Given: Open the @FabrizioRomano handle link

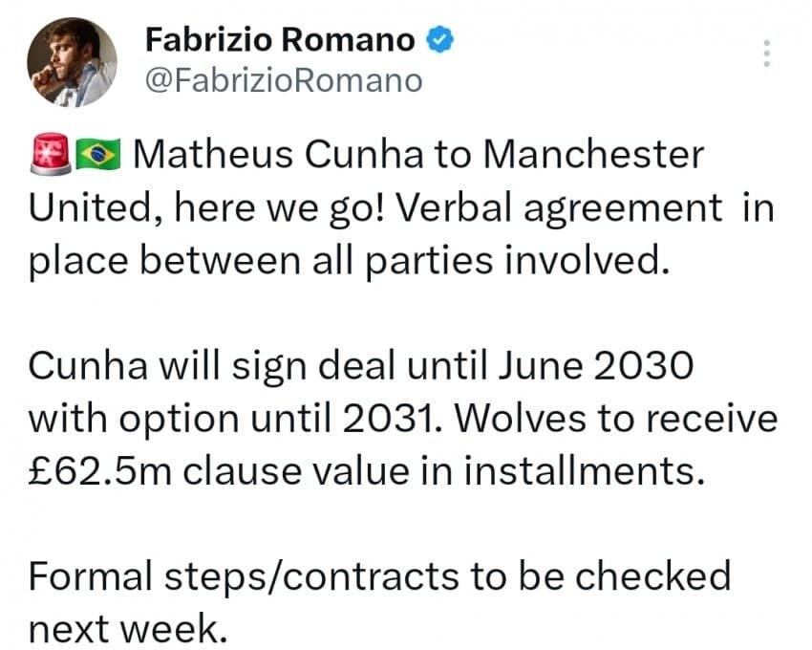Looking at the screenshot, I should pos(282,80).
